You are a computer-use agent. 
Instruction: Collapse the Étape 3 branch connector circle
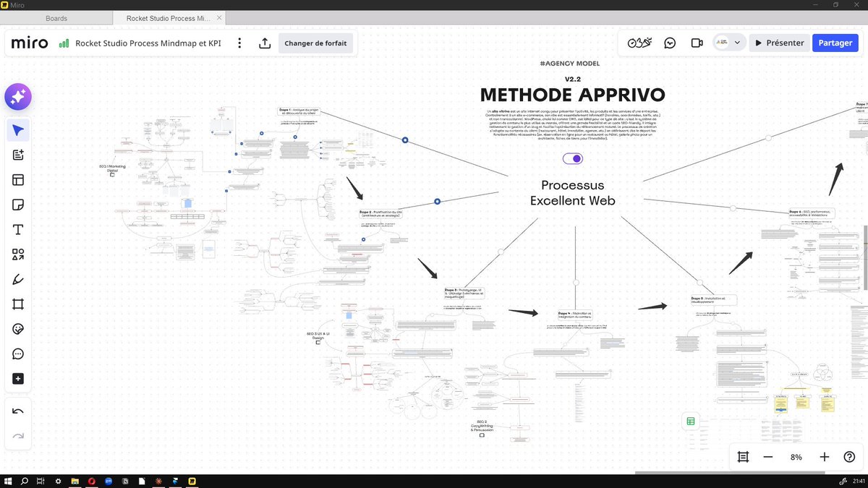[x=500, y=252]
